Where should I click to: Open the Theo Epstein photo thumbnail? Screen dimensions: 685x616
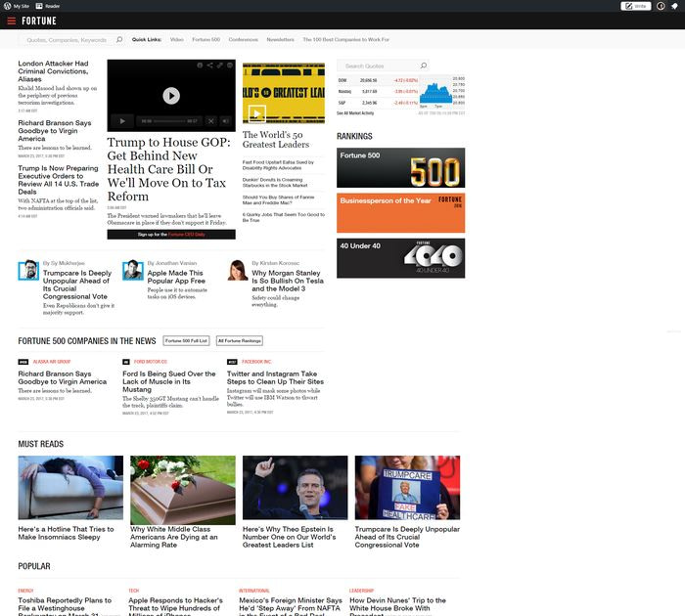(295, 488)
